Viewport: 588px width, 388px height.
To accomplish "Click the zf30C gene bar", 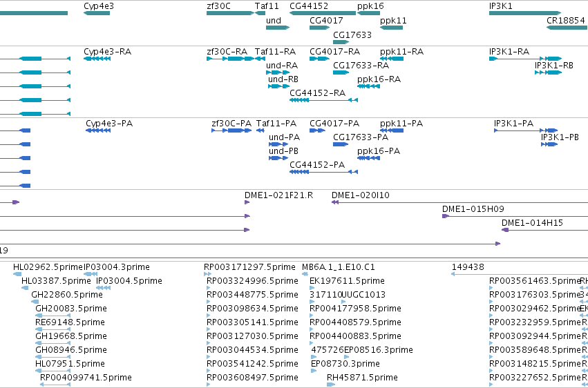I will (x=230, y=13).
